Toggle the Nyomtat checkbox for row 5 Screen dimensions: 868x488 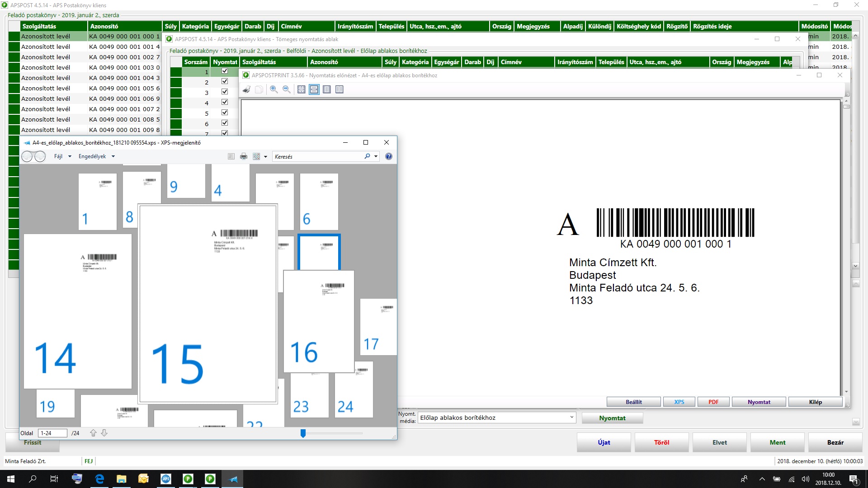[225, 113]
